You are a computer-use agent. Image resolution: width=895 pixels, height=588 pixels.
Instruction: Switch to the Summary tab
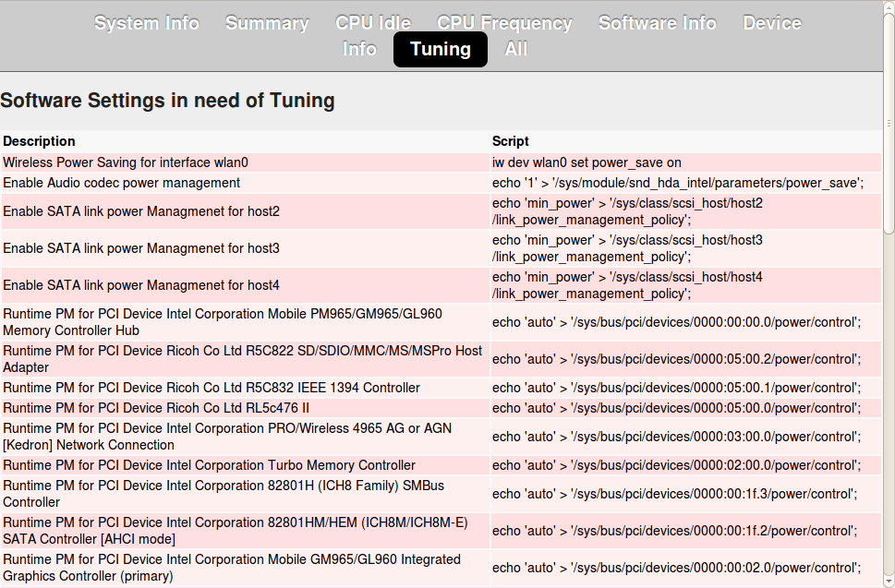[267, 23]
